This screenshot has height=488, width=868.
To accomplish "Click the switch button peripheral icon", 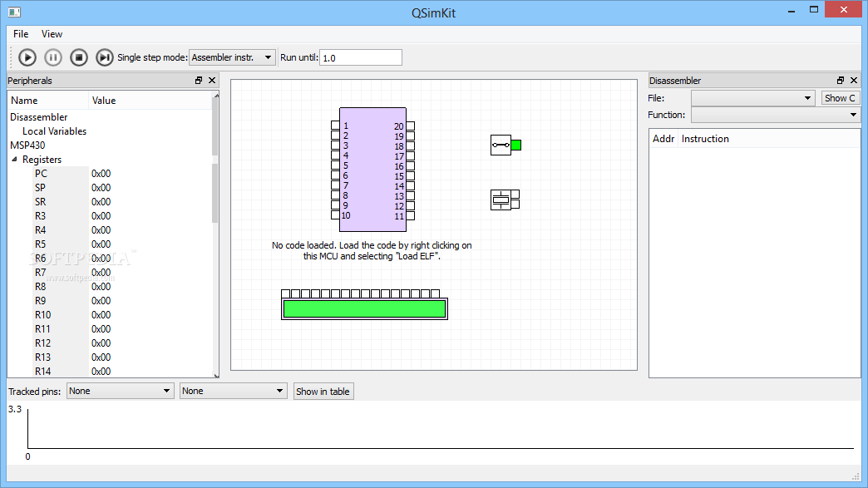I will pyautogui.click(x=501, y=145).
